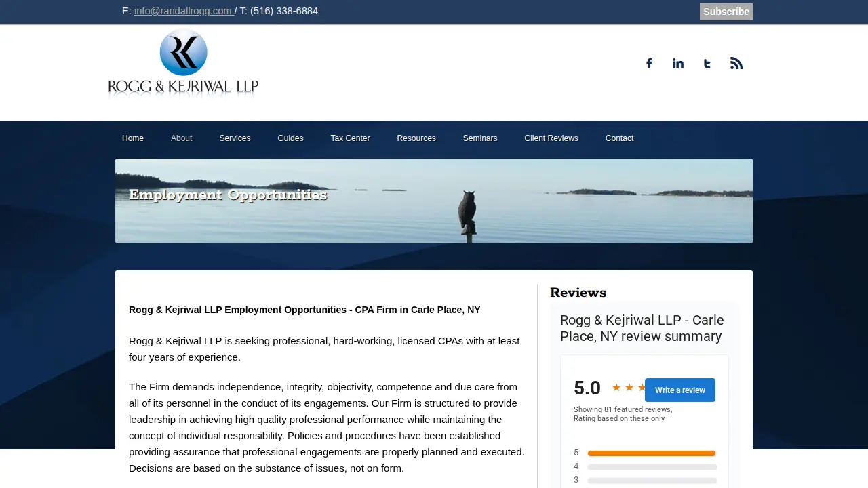Open the Twitter social icon

[707, 64]
